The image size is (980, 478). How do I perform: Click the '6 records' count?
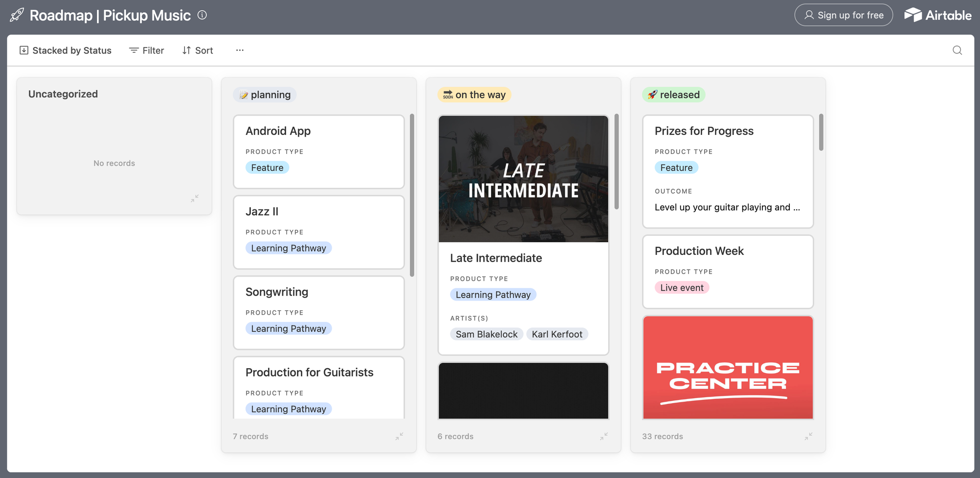click(x=455, y=436)
